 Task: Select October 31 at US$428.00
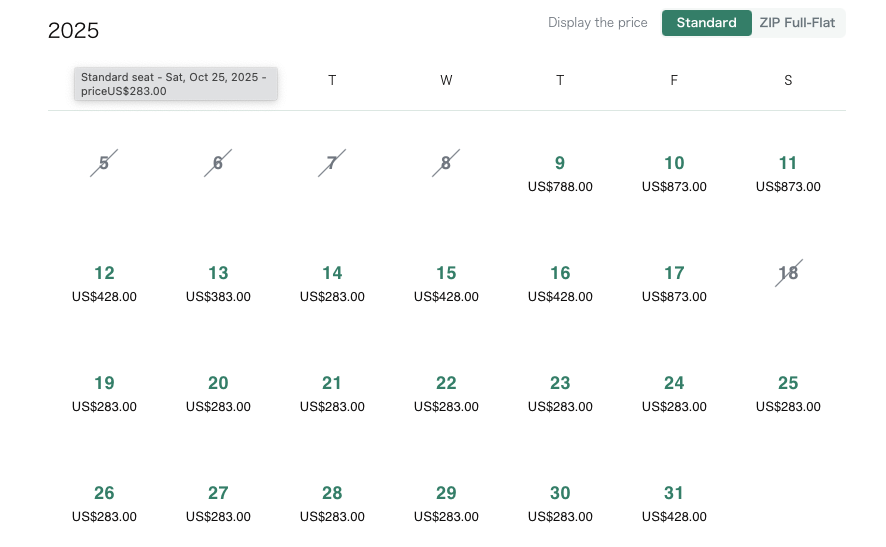point(674,503)
